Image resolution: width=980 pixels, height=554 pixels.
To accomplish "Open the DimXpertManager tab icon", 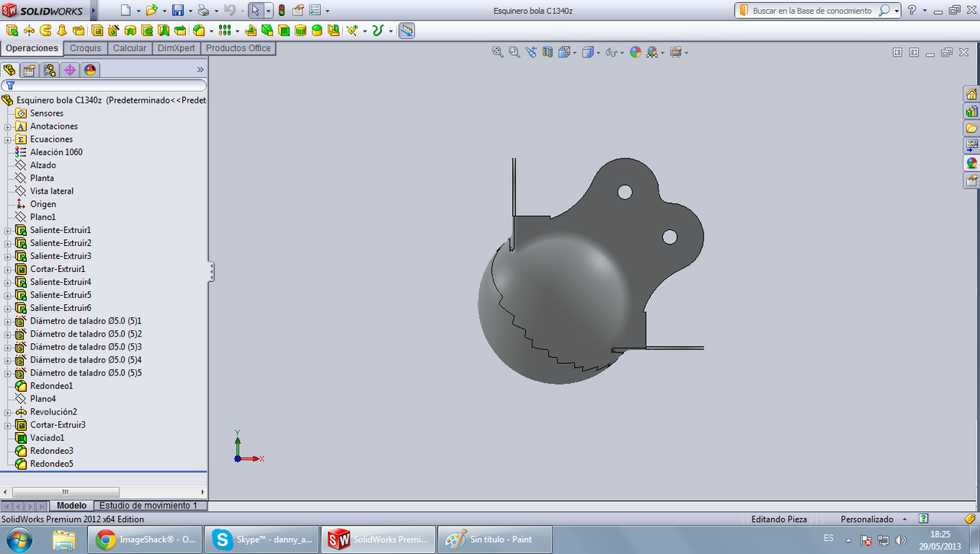I will [70, 70].
